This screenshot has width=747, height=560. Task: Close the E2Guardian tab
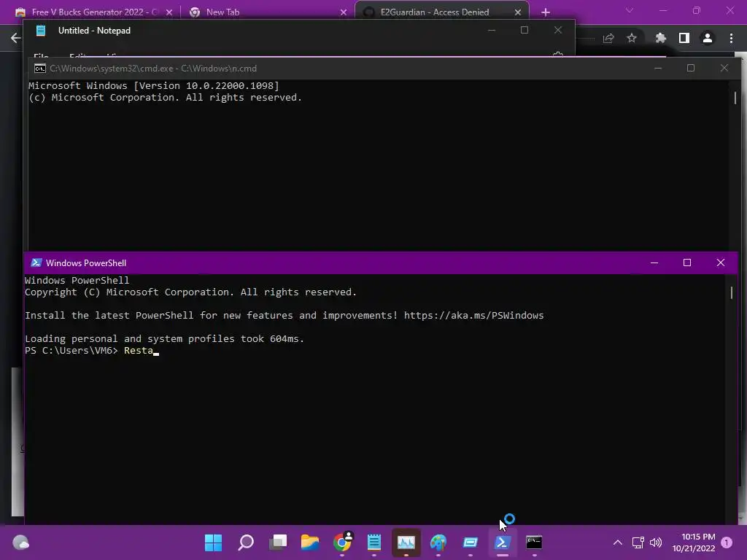(x=518, y=12)
